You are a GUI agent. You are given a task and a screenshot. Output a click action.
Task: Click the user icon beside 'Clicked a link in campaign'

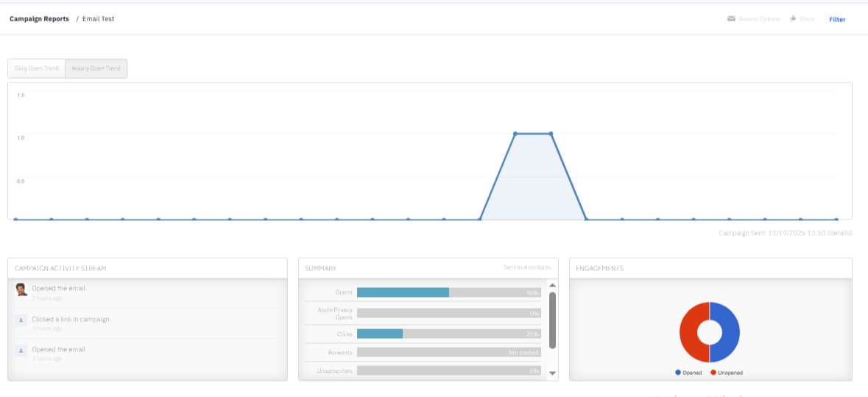pos(21,320)
